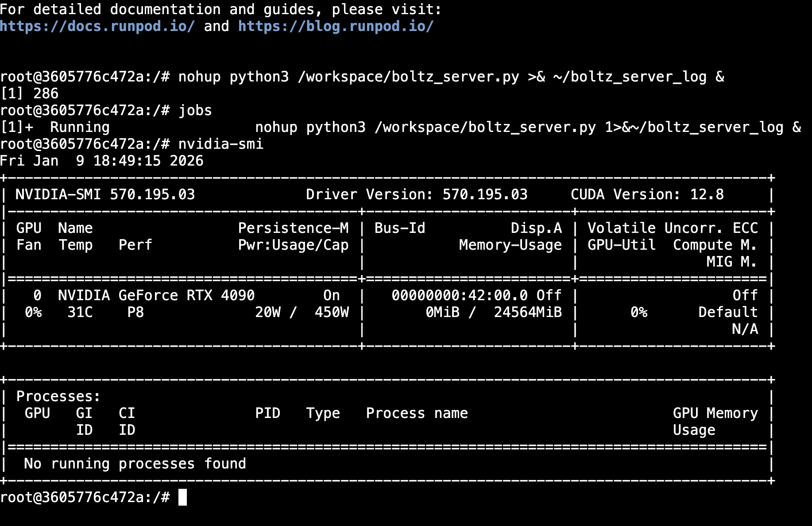The image size is (812, 526).
Task: Click the 20W / 450W power usage
Action: [x=302, y=312]
